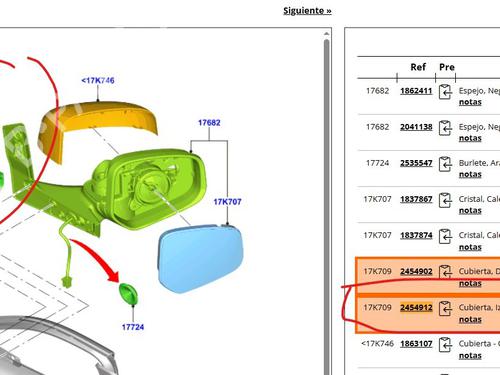Click the 17K707 cell beside 1837874
The width and height of the screenshot is (500, 375).
click(377, 235)
